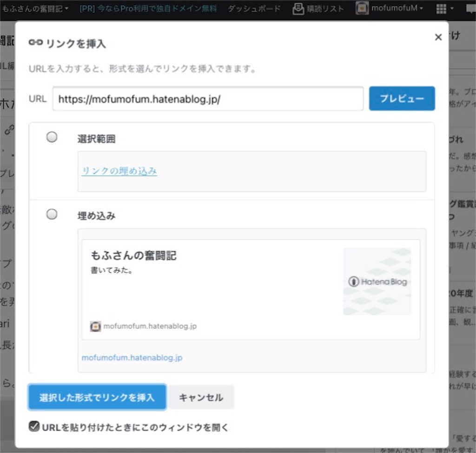
Task: Click the 書いてみた。 description text
Action: pyautogui.click(x=112, y=270)
